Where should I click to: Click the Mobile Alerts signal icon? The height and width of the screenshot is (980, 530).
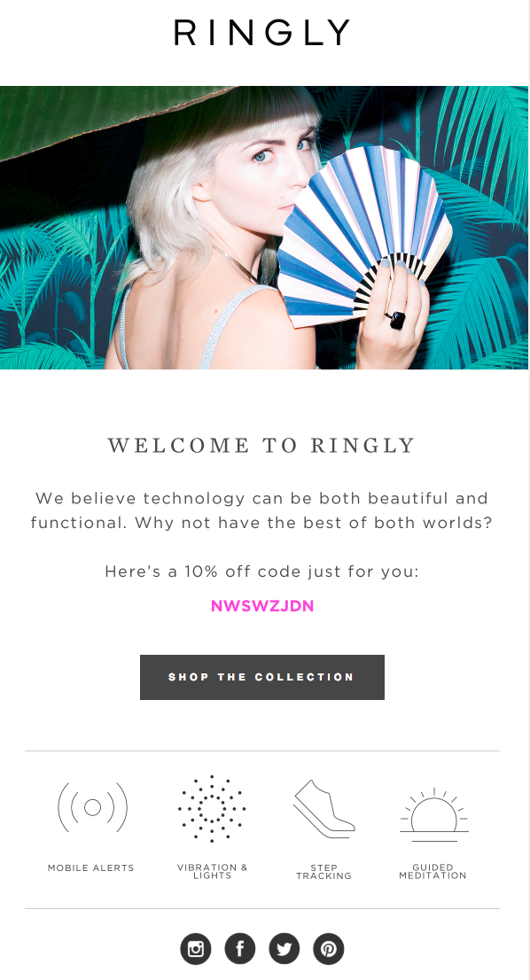92,807
